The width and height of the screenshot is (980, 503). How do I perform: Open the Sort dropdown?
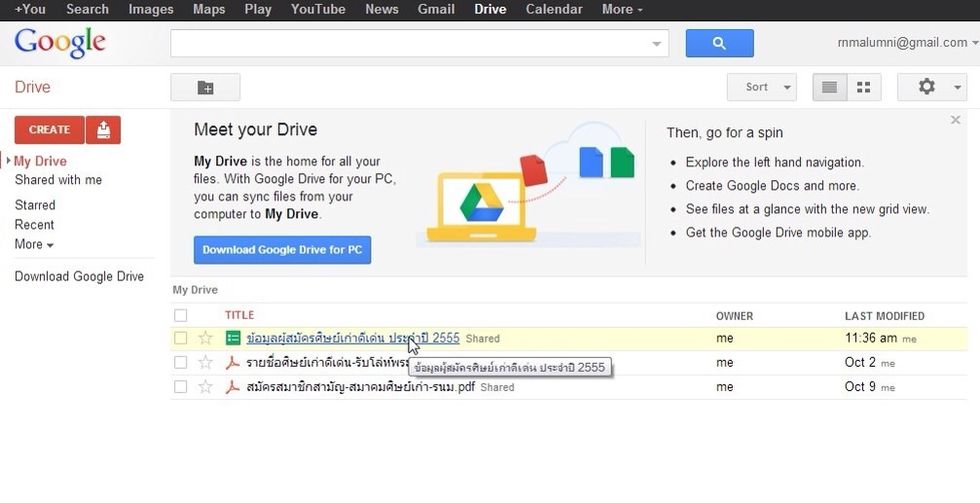point(761,88)
